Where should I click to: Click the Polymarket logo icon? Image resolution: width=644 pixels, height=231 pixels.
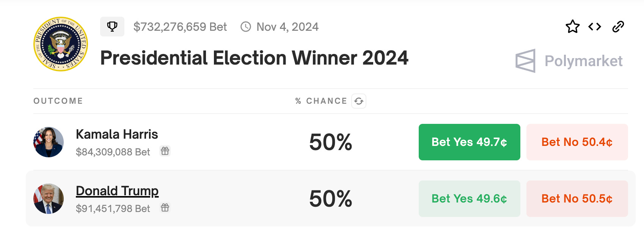click(526, 61)
